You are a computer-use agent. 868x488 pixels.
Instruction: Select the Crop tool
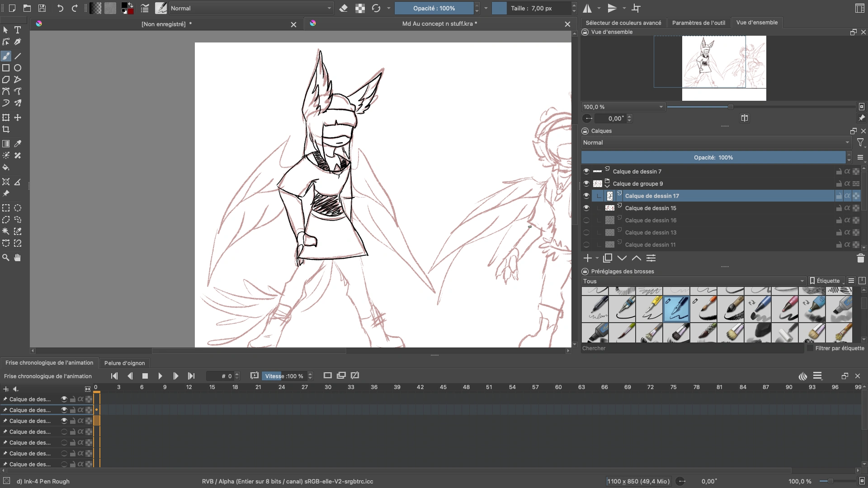tap(6, 130)
